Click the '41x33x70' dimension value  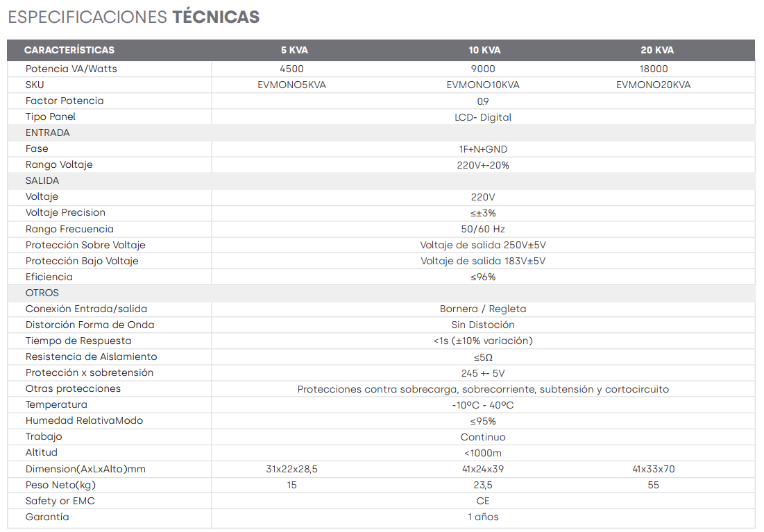coord(654,470)
